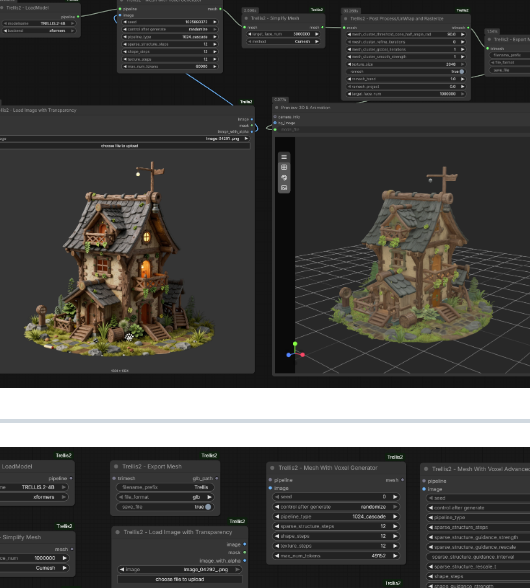Click the background image icon in Preview 3D toolbar

tap(284, 188)
